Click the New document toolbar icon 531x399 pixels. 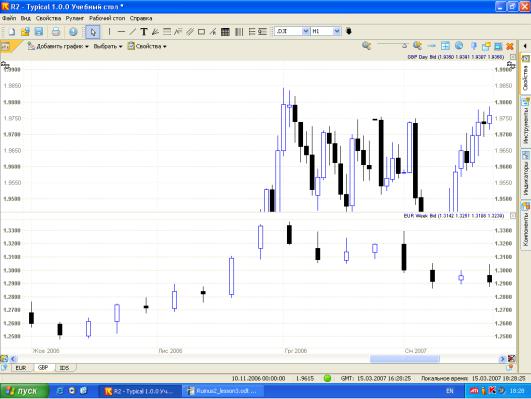12,32
